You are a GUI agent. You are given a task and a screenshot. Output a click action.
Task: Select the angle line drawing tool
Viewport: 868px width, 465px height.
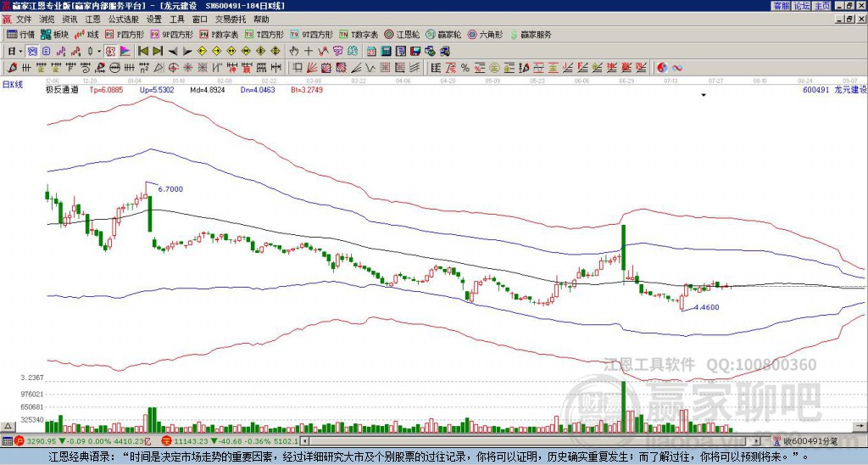[355, 68]
